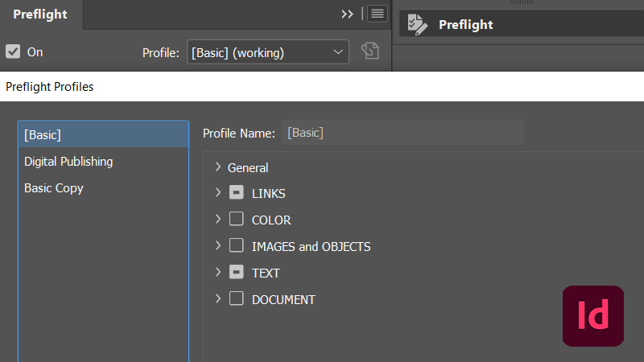Toggle the LINKS category checkbox
The width and height of the screenshot is (644, 362).
click(237, 193)
